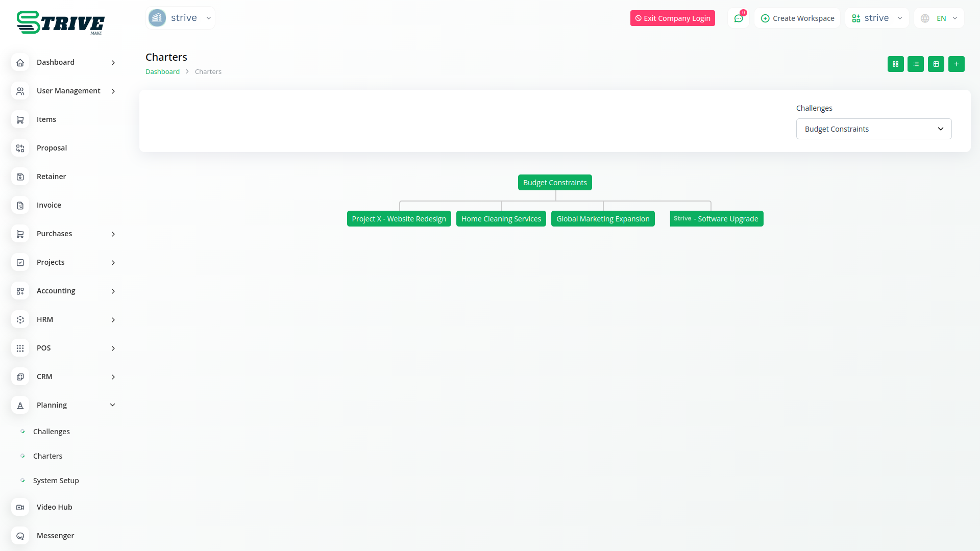This screenshot has height=551, width=980.
Task: Click the Invoice document icon
Action: (x=20, y=205)
